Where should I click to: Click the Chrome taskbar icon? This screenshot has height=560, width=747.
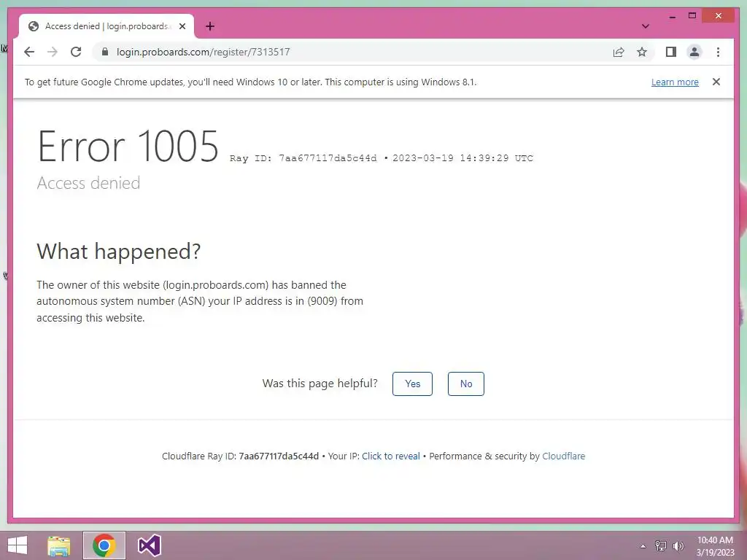(x=104, y=545)
